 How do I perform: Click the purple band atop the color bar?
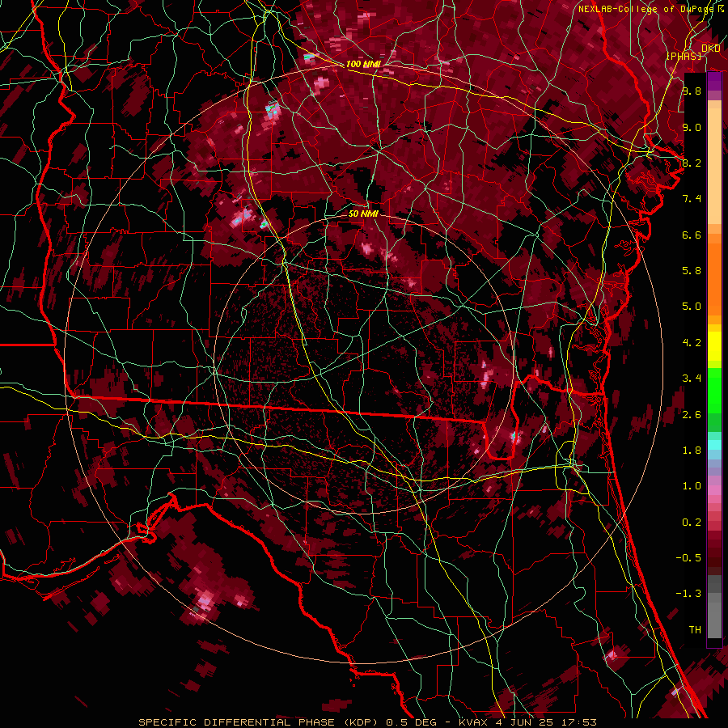pyautogui.click(x=714, y=82)
